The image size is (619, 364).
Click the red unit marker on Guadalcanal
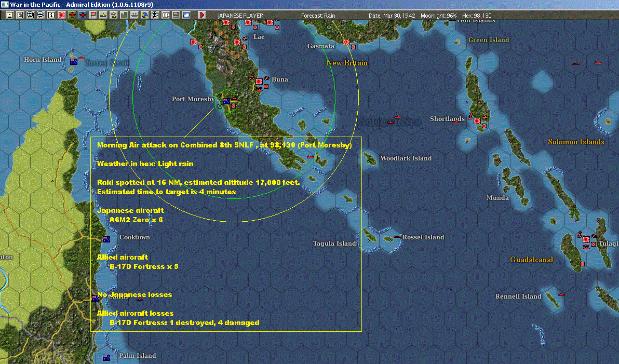[x=582, y=264]
